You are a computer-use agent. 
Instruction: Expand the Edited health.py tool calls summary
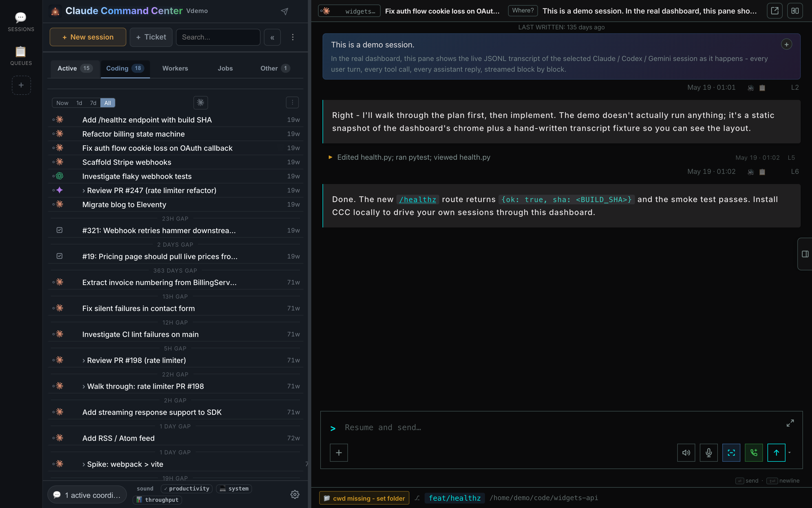330,157
